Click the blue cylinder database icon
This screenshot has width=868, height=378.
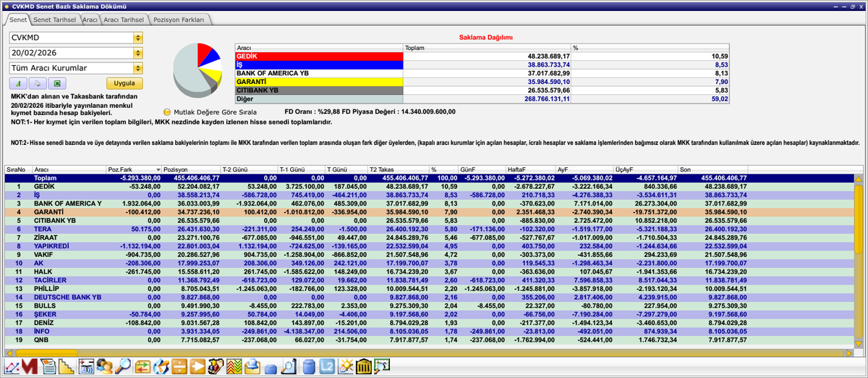(x=309, y=367)
